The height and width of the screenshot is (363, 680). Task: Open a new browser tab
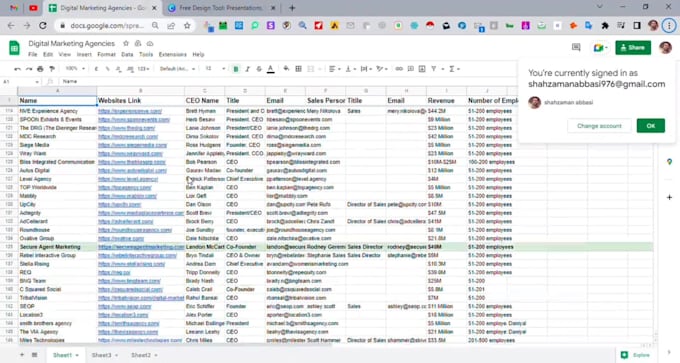tap(292, 8)
